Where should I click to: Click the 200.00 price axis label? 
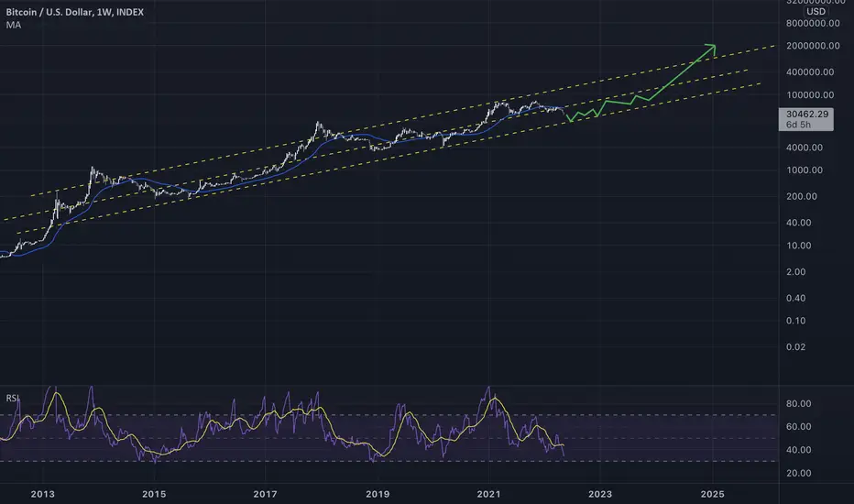[802, 196]
